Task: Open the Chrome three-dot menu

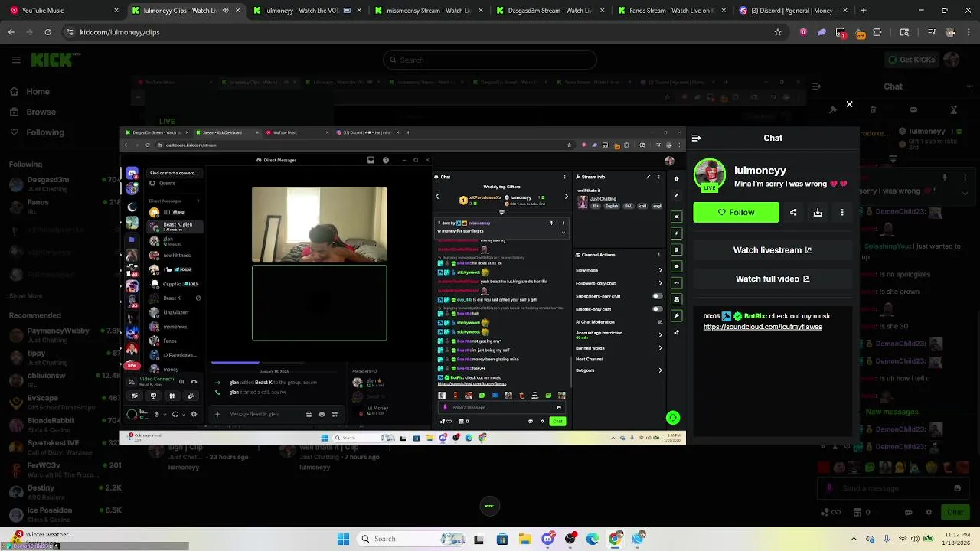Action: pos(969,32)
